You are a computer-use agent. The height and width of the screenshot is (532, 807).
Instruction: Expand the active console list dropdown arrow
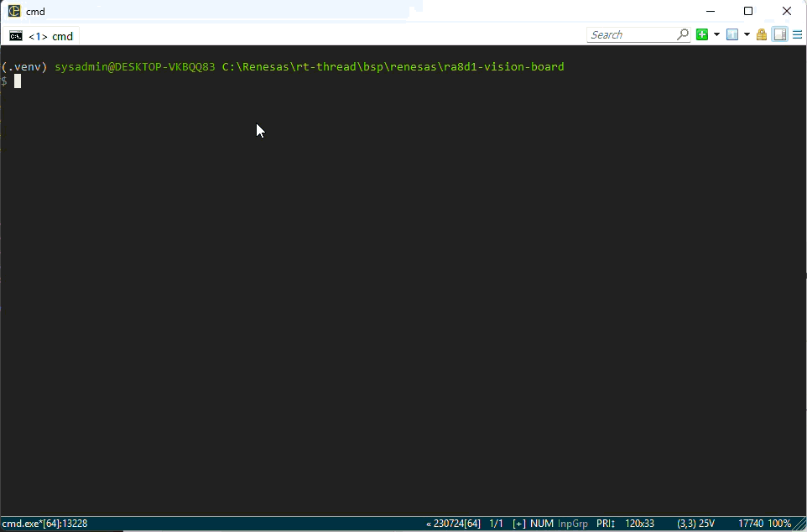point(747,34)
